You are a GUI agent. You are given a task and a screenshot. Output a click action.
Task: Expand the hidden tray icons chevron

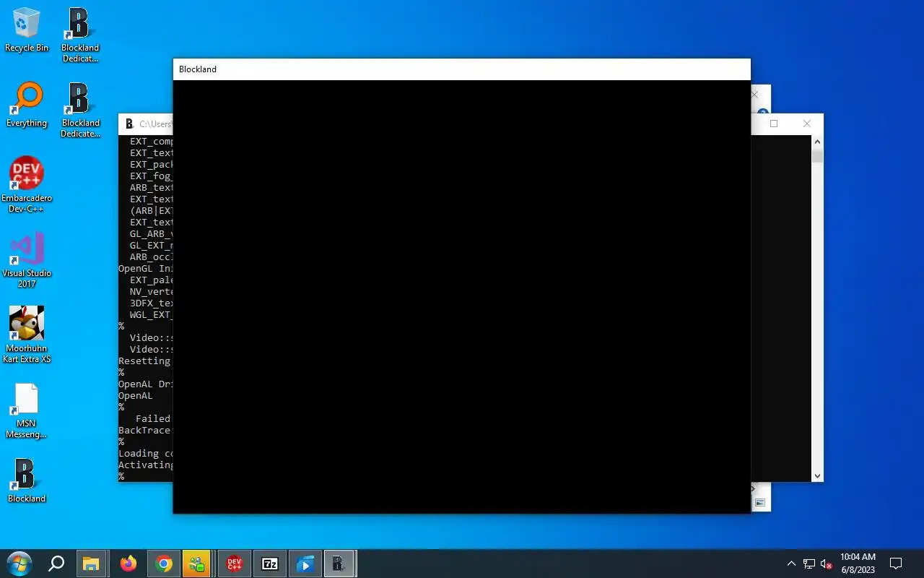pyautogui.click(x=791, y=564)
